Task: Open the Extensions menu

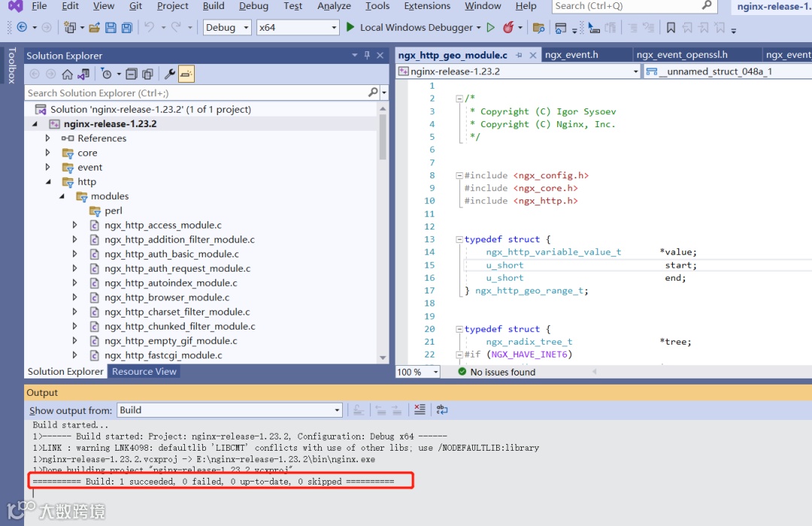Action: [427, 6]
